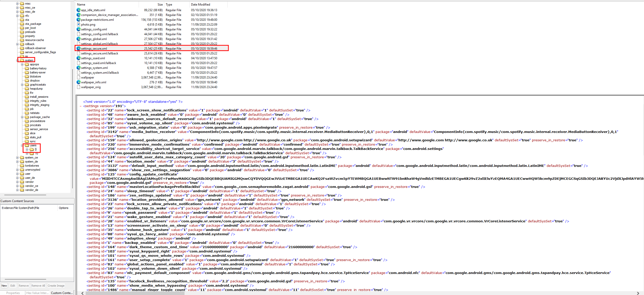Screen dimensions: 644x295
Task: Click the icon beside settings_global.xml
Action: point(79,39)
